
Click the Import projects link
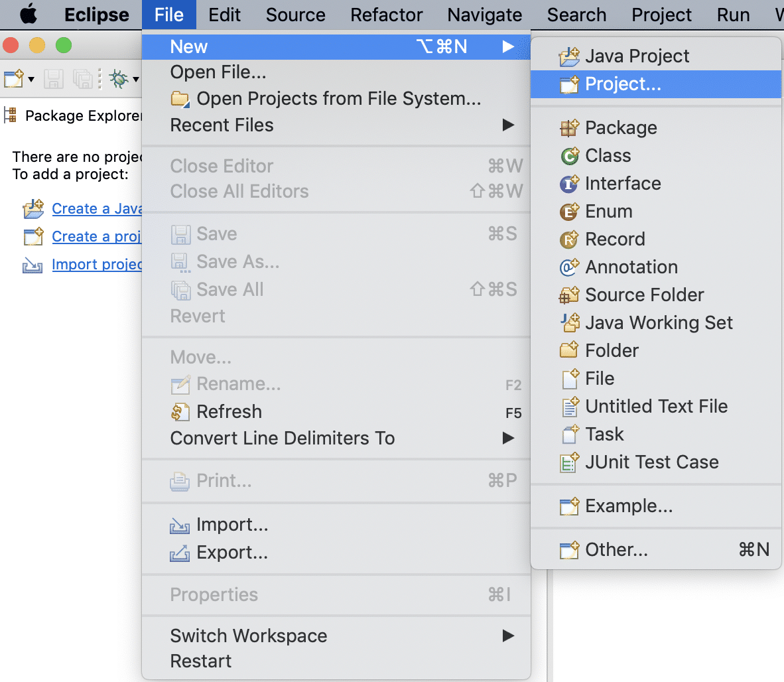click(97, 264)
